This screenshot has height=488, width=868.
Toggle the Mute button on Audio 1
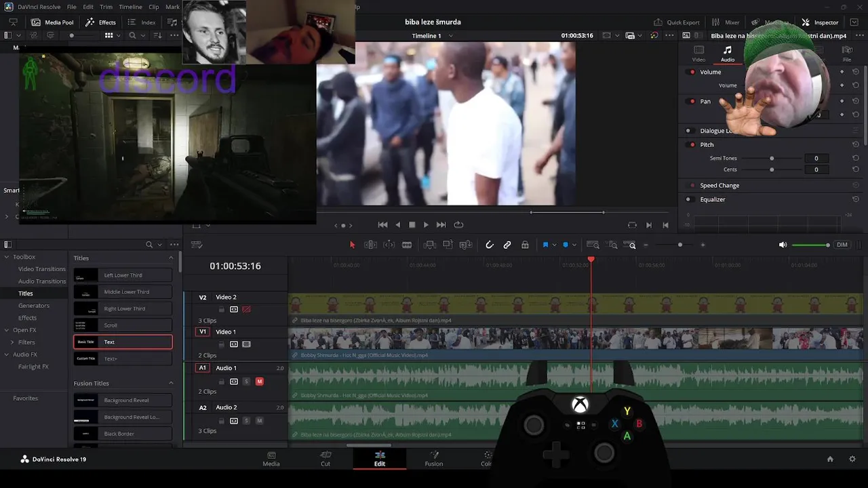[x=259, y=382]
